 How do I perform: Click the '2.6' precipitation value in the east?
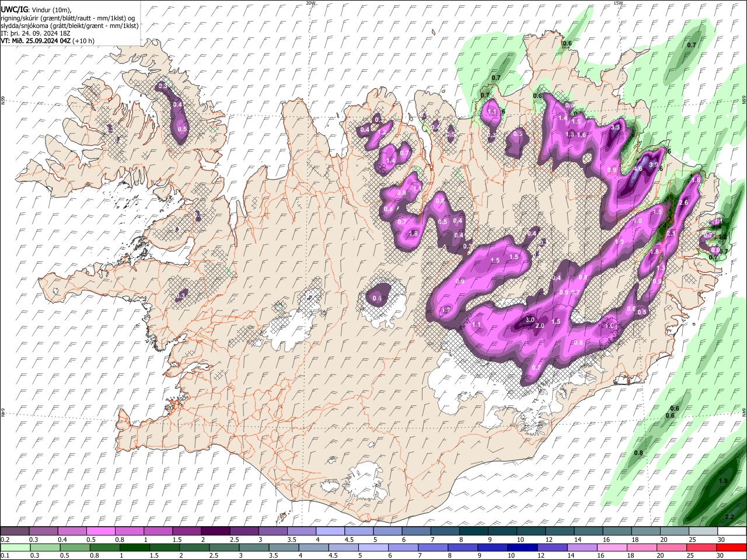[684, 202]
